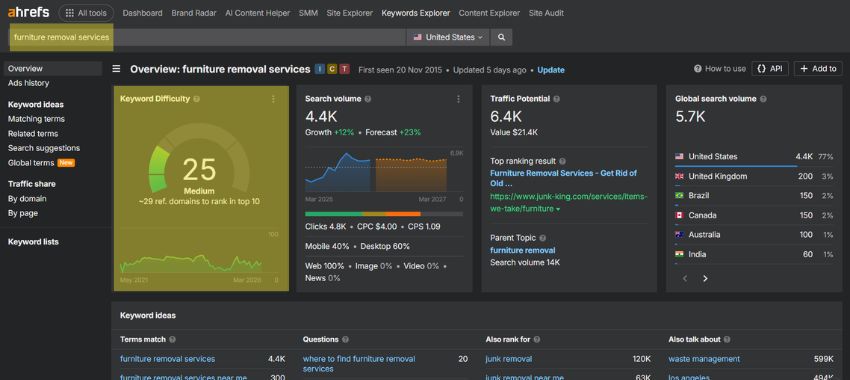
Task: Open Keyword lists
Action: 33,242
